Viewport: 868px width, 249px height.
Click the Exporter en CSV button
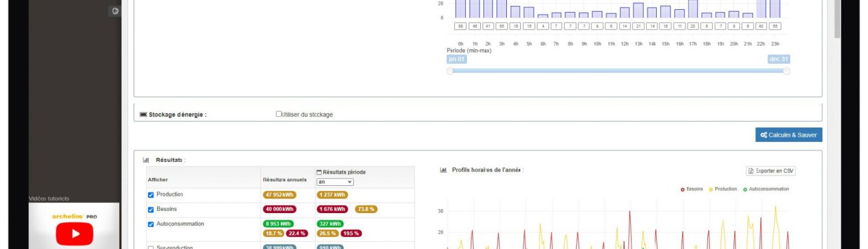771,171
